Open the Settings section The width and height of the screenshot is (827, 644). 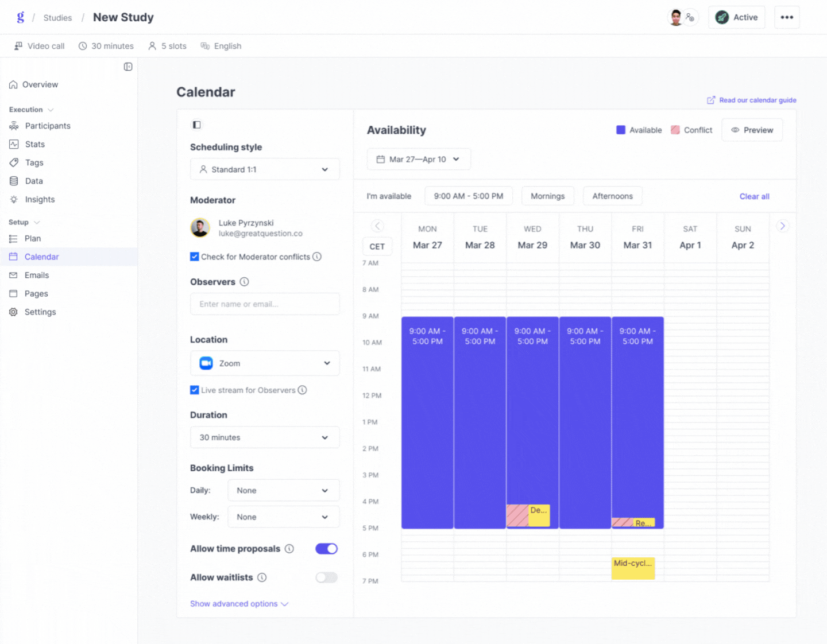point(40,312)
